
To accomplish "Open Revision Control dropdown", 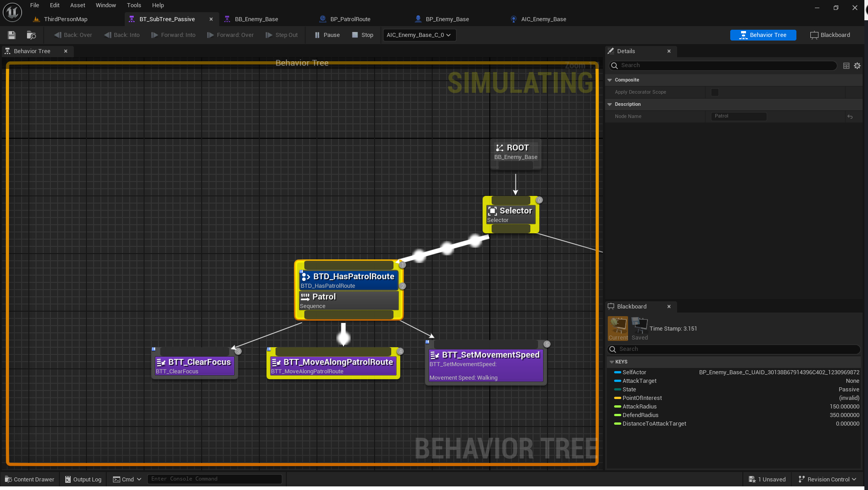I will pos(828,480).
